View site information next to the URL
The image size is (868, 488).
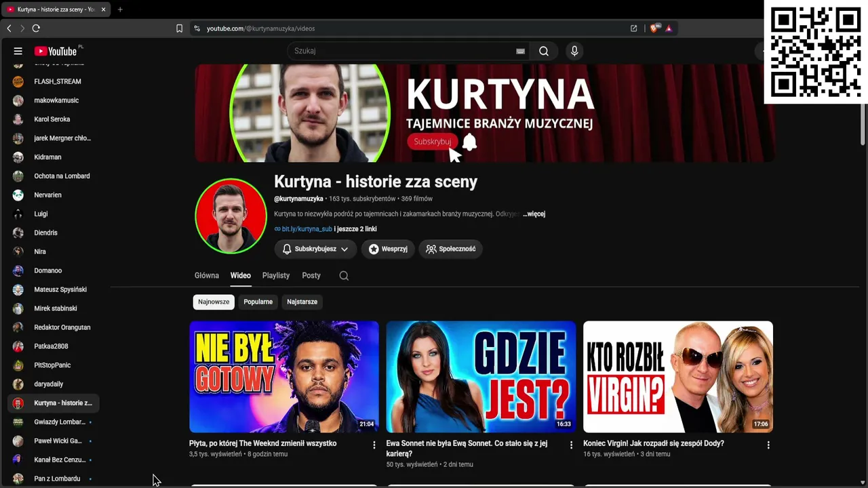(197, 28)
